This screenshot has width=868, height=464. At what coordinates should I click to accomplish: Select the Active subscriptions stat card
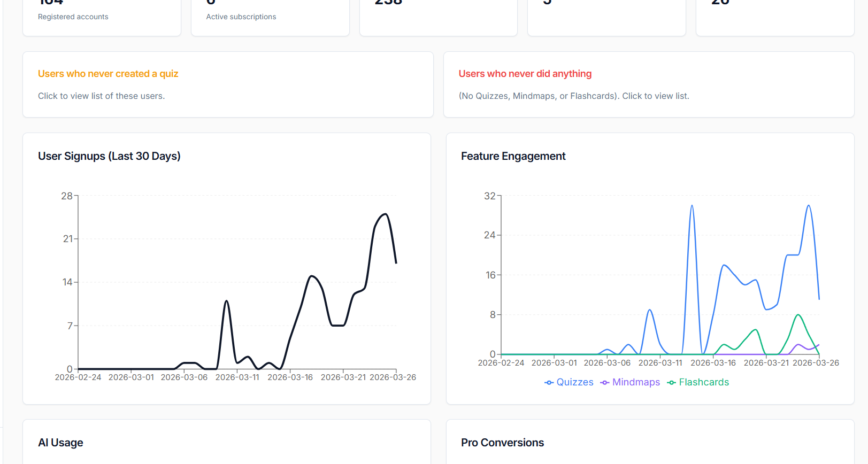coord(270,17)
